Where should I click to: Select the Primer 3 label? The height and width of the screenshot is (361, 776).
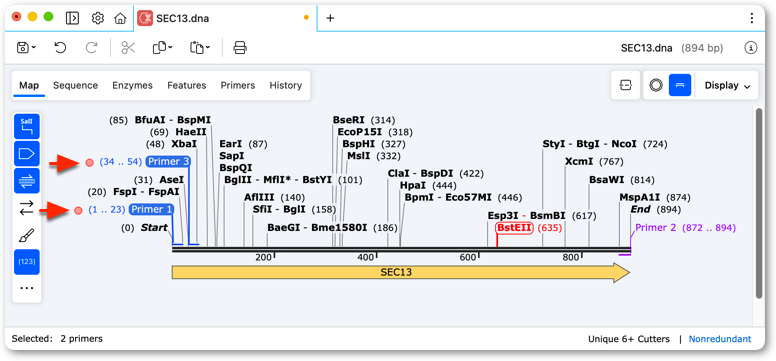[168, 161]
